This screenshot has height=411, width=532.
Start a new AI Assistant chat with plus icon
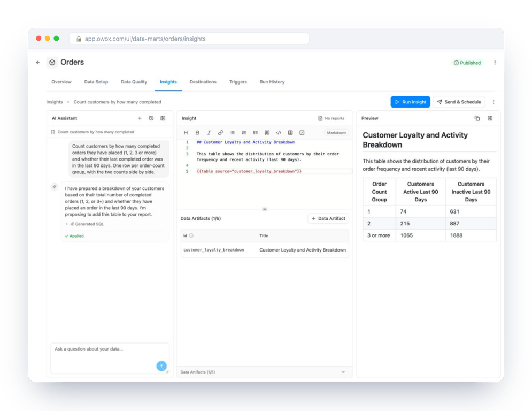[x=140, y=118]
